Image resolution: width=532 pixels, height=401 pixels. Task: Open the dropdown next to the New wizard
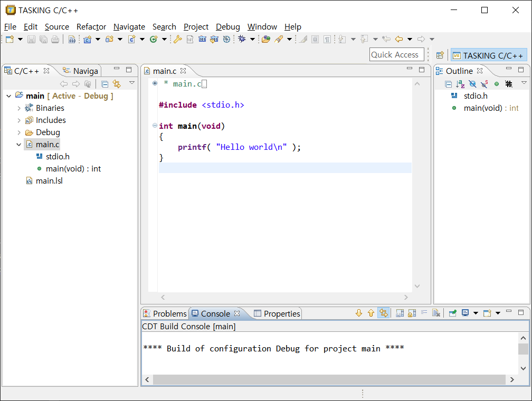pos(21,40)
